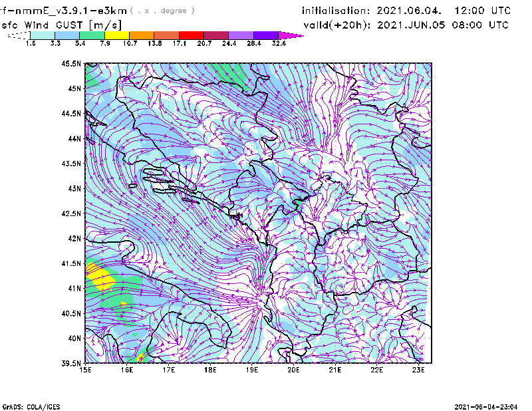The image size is (532, 411).
Task: Click the 15E longitude label
Action: click(x=85, y=370)
